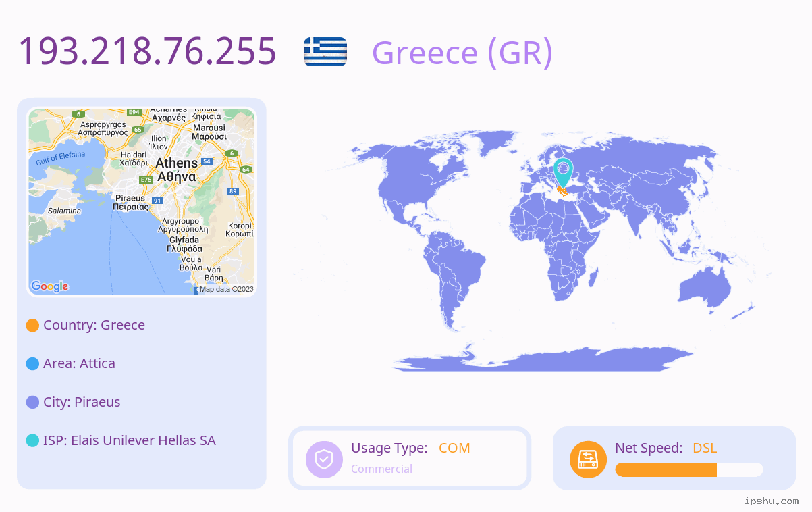Screen dimensions: 812x512
Task: Click the IP address 193.218.76.255 heading
Action: tap(147, 51)
